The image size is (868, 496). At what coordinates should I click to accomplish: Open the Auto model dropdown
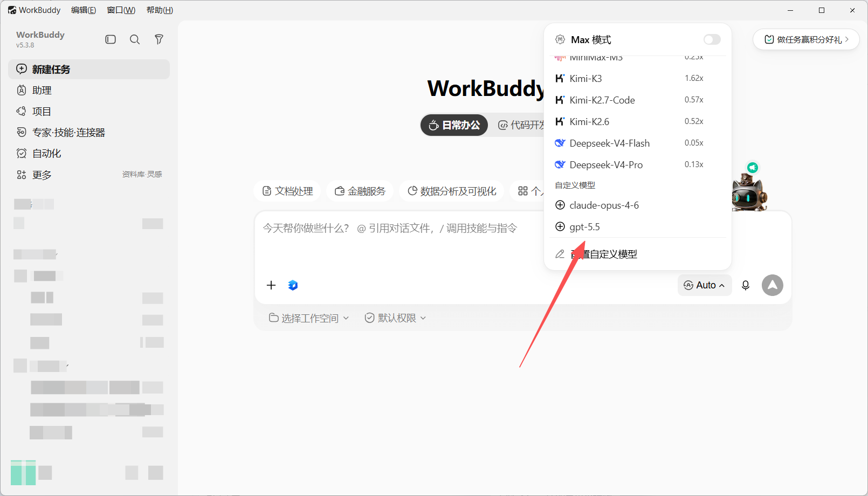click(705, 285)
